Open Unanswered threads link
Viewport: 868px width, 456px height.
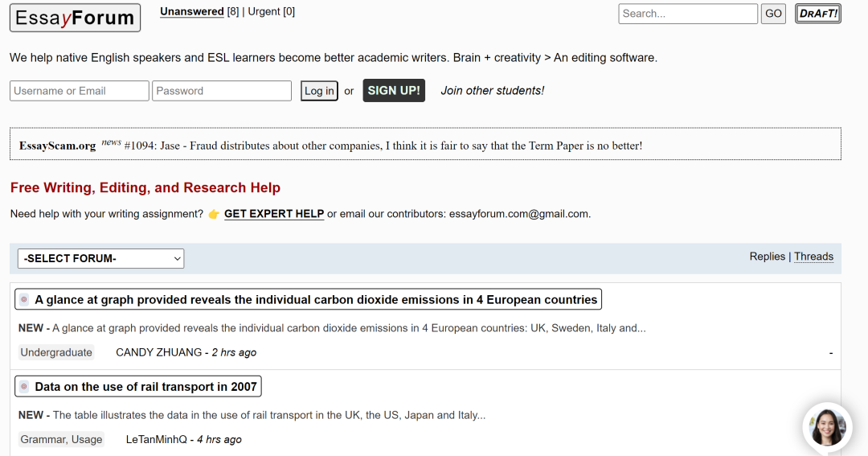coord(191,11)
